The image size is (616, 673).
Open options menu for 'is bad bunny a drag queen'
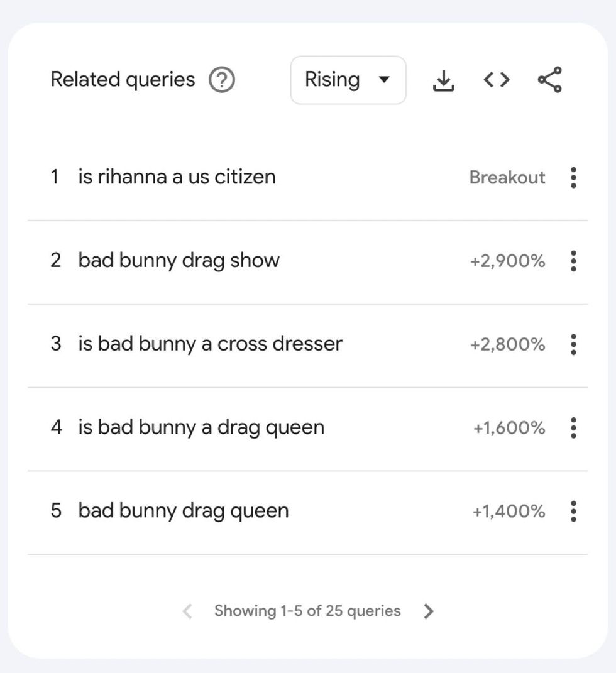(573, 428)
